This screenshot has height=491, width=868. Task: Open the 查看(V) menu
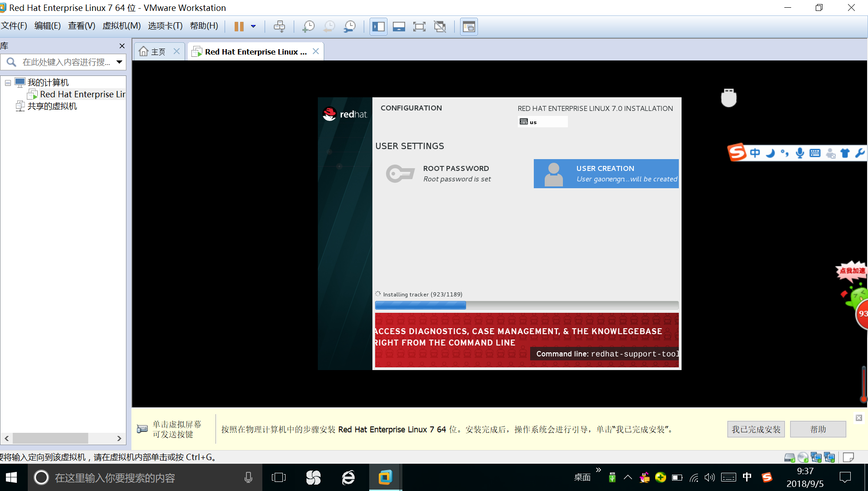[82, 26]
